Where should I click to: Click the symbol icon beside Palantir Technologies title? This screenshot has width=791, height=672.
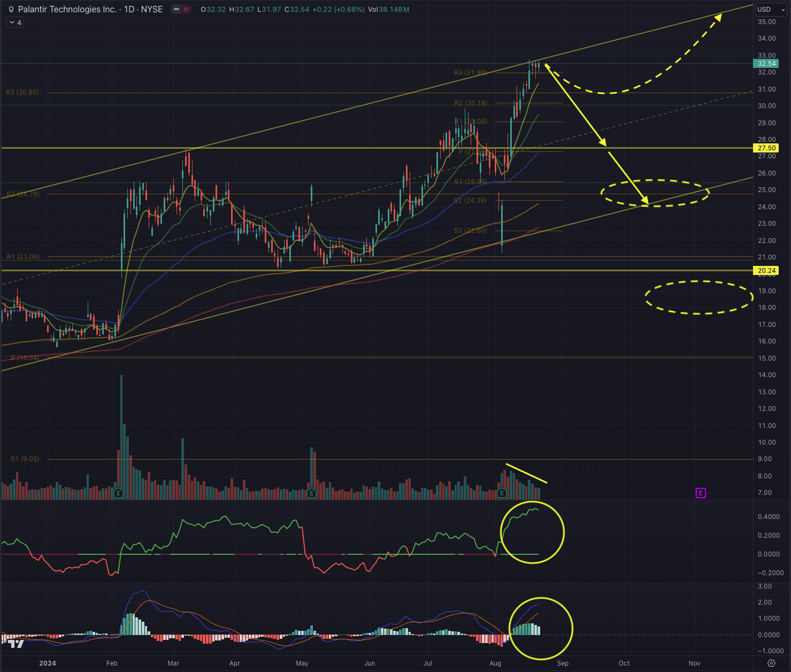click(11, 10)
